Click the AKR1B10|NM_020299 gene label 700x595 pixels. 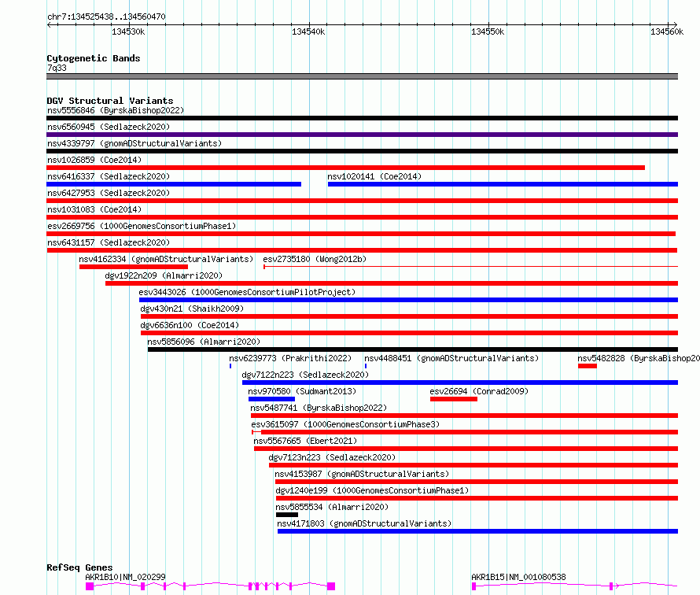point(125,577)
